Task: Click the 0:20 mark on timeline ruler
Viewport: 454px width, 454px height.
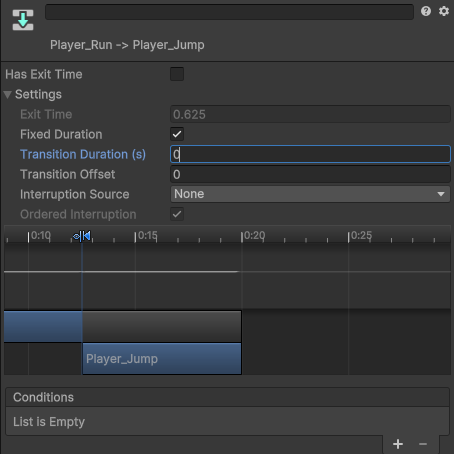Action: pyautogui.click(x=253, y=236)
